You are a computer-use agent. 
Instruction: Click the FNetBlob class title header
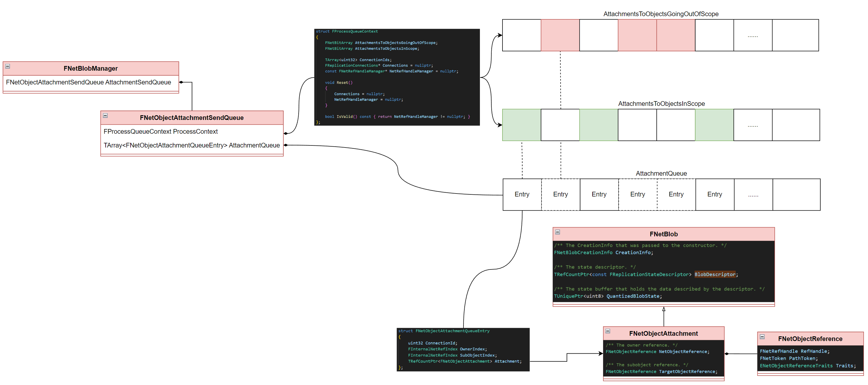tap(663, 234)
